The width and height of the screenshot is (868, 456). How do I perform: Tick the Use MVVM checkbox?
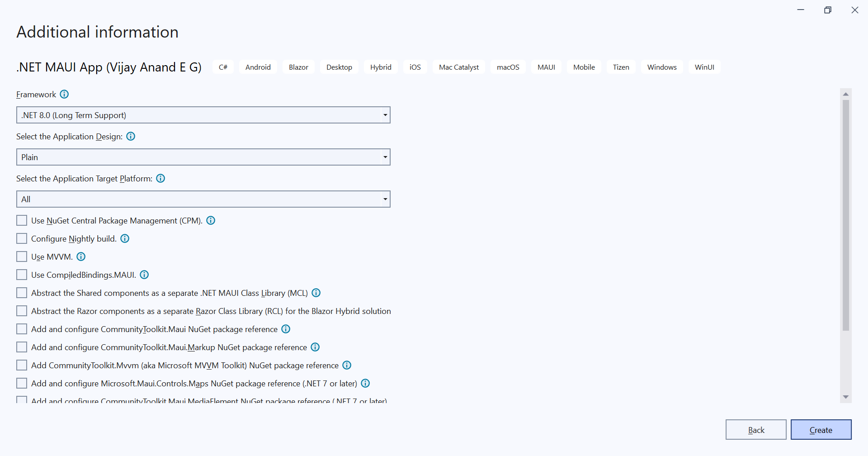pyautogui.click(x=22, y=256)
